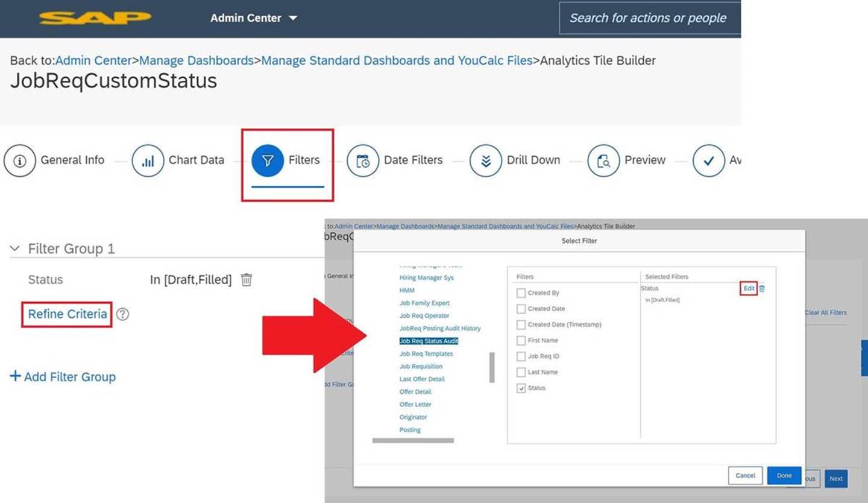Check the Created By filter

(x=521, y=293)
